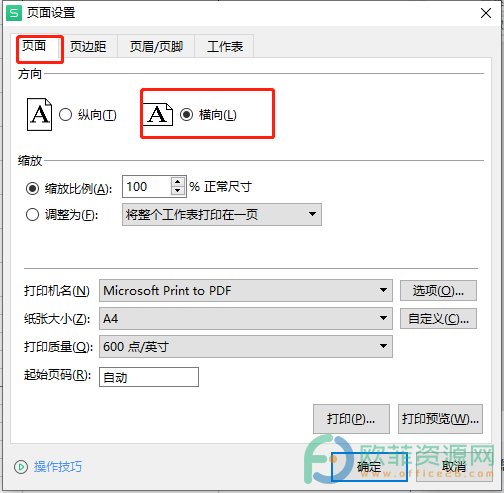Open the 操作技巧 link
The image size is (504, 493).
pyautogui.click(x=58, y=467)
